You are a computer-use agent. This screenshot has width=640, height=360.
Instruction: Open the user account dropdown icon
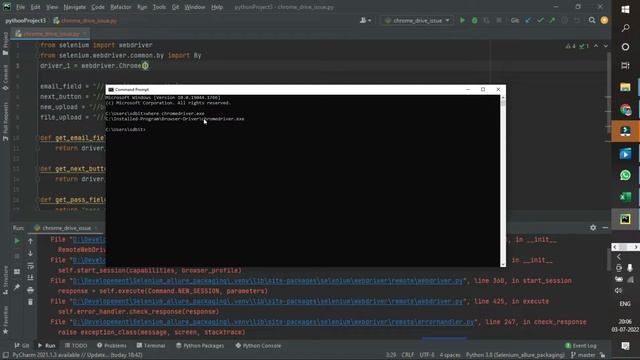click(x=365, y=20)
